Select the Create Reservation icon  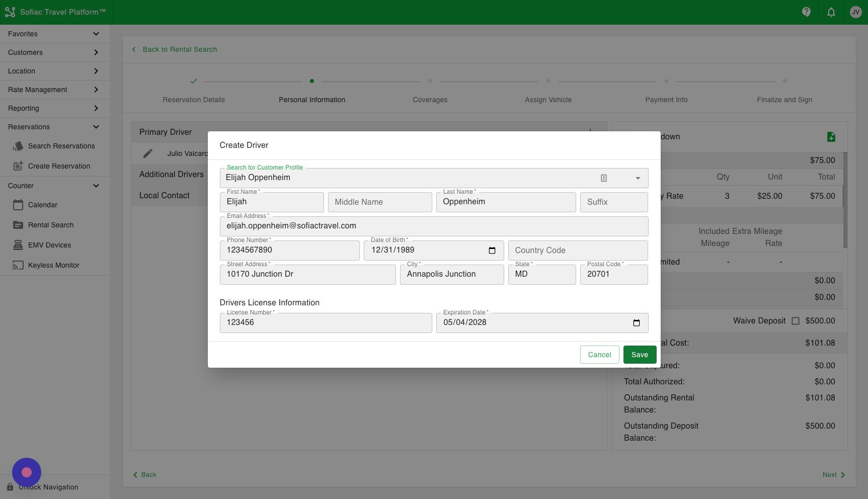[18, 165]
